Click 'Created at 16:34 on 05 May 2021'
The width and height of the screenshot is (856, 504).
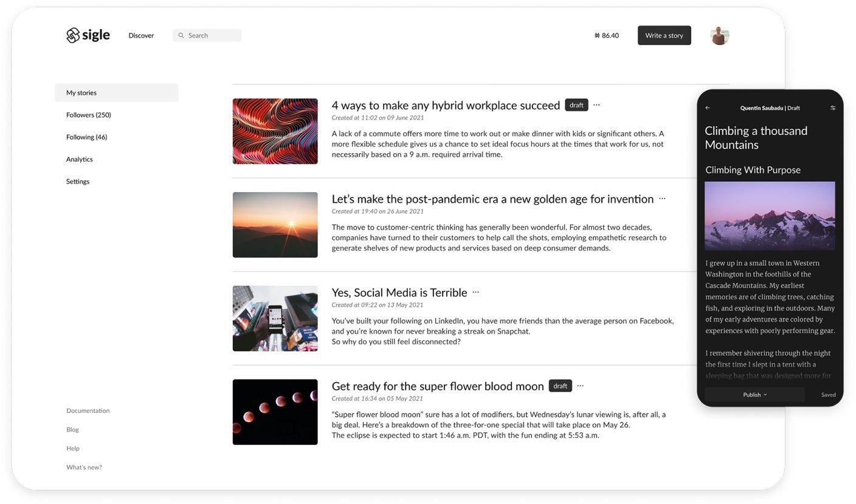point(378,399)
